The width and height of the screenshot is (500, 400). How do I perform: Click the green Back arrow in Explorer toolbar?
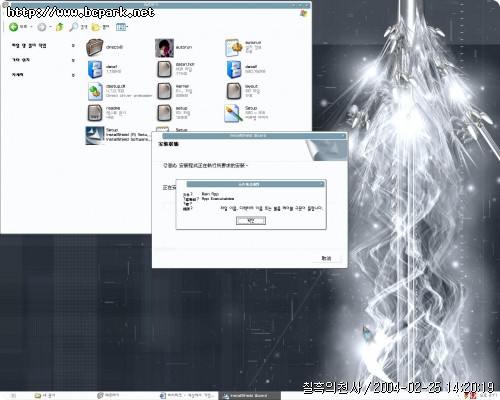(13, 27)
